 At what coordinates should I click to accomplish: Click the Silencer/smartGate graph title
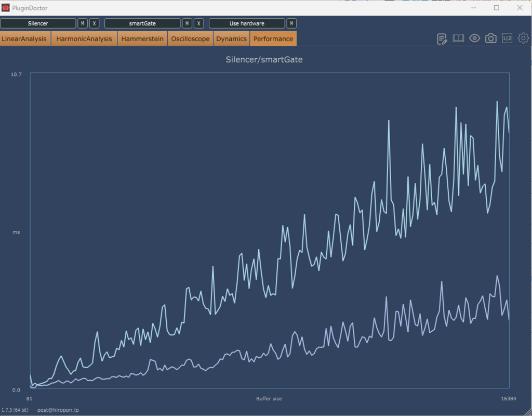264,60
